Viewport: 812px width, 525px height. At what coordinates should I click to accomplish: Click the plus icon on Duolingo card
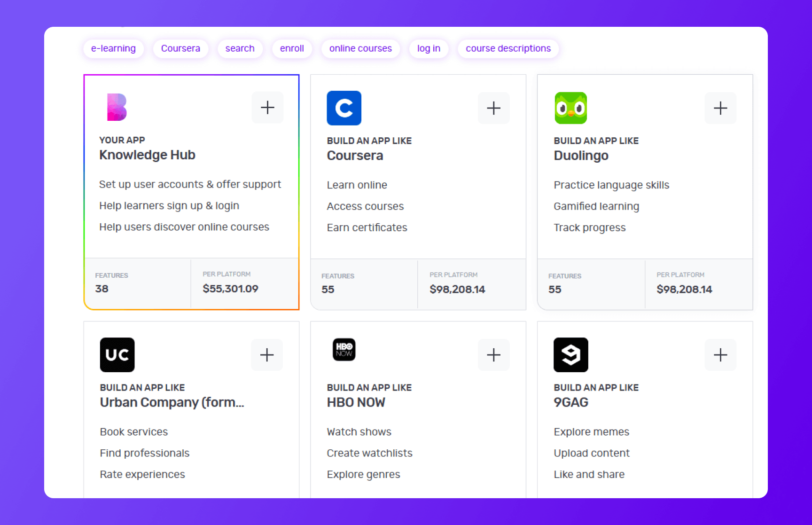pyautogui.click(x=720, y=108)
